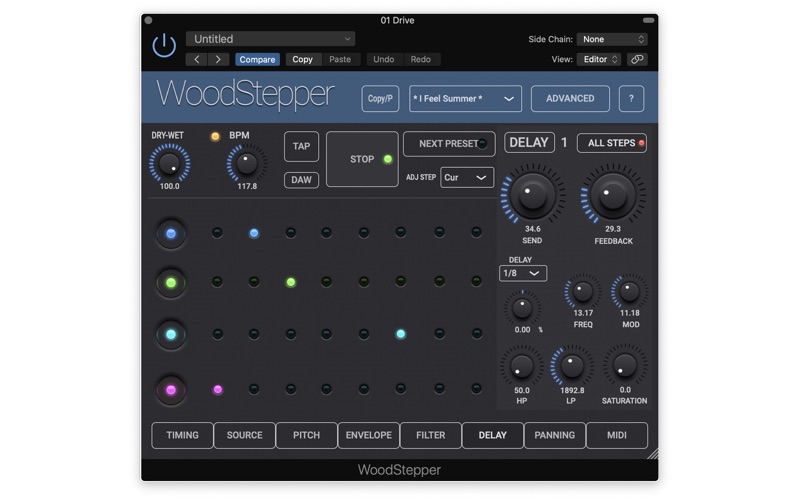Click the NEXT PRESET button
This screenshot has height=500, width=800.
(449, 144)
